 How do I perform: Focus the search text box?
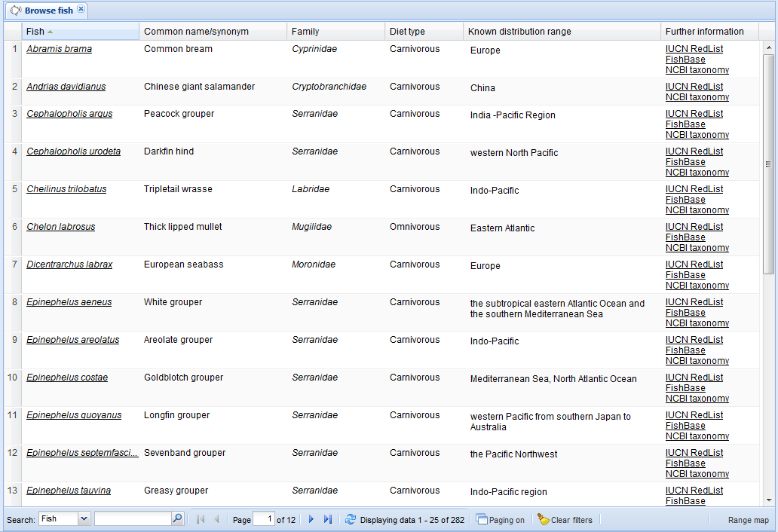[x=133, y=519]
